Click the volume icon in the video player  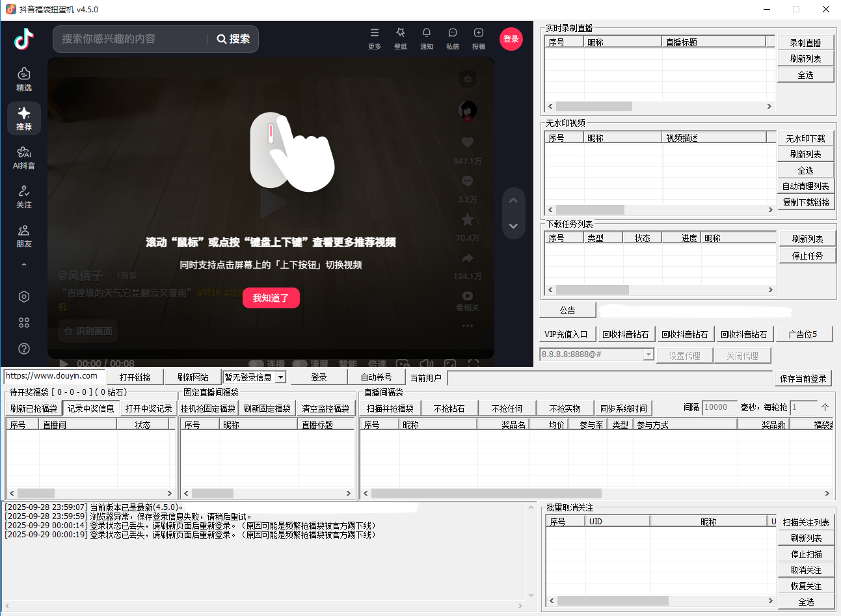[426, 363]
